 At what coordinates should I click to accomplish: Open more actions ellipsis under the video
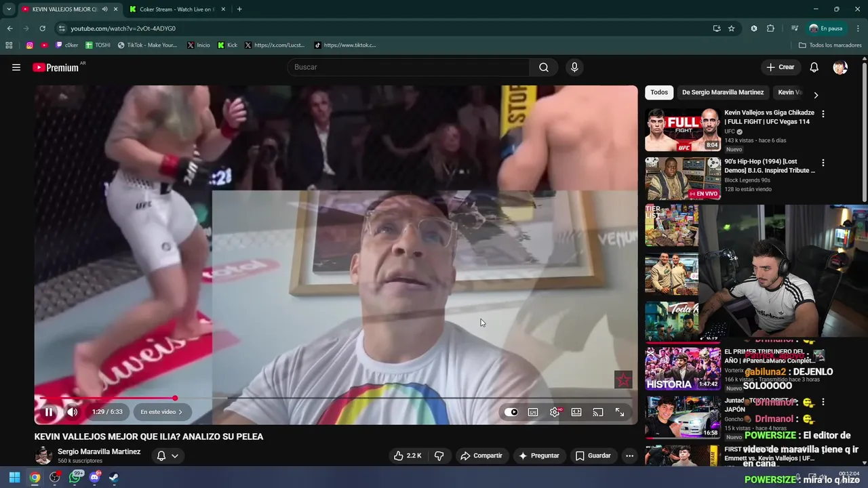[x=629, y=455]
